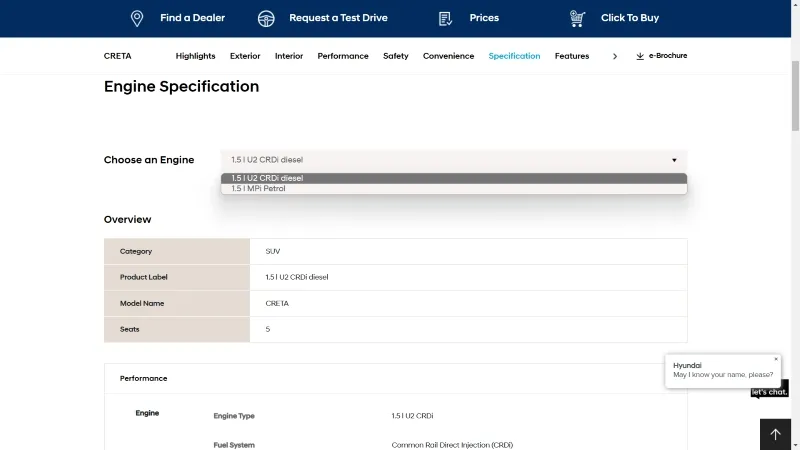Click the 'Overview' heading
This screenshot has height=450, width=800.
pyautogui.click(x=128, y=219)
